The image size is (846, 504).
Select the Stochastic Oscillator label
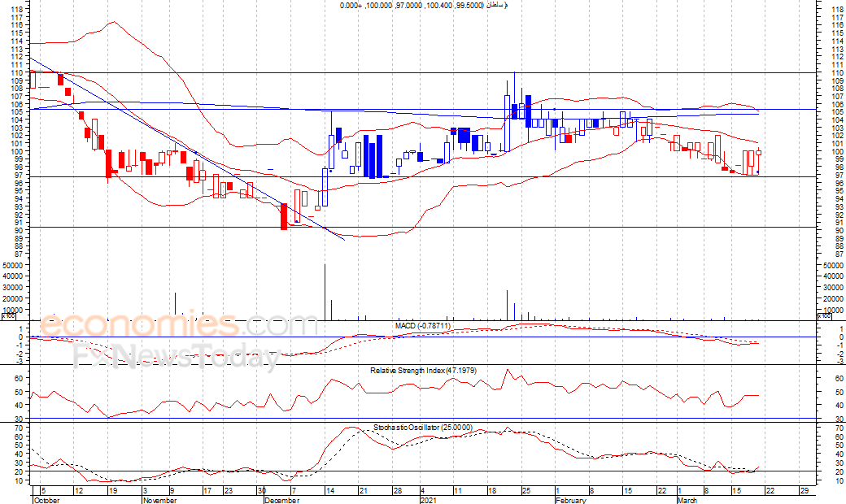pos(422,427)
